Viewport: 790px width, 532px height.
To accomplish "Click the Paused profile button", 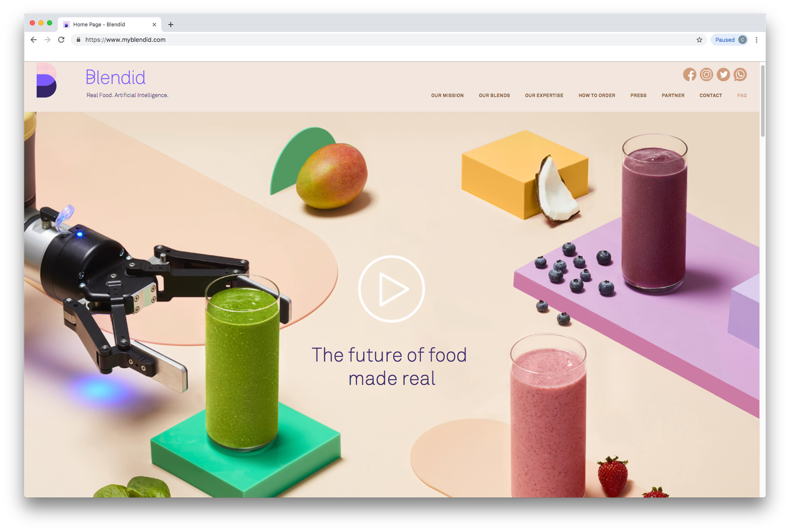I will [730, 40].
